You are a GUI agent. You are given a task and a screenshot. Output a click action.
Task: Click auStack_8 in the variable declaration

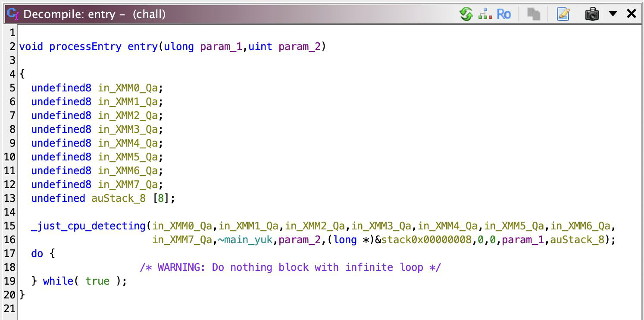click(119, 198)
